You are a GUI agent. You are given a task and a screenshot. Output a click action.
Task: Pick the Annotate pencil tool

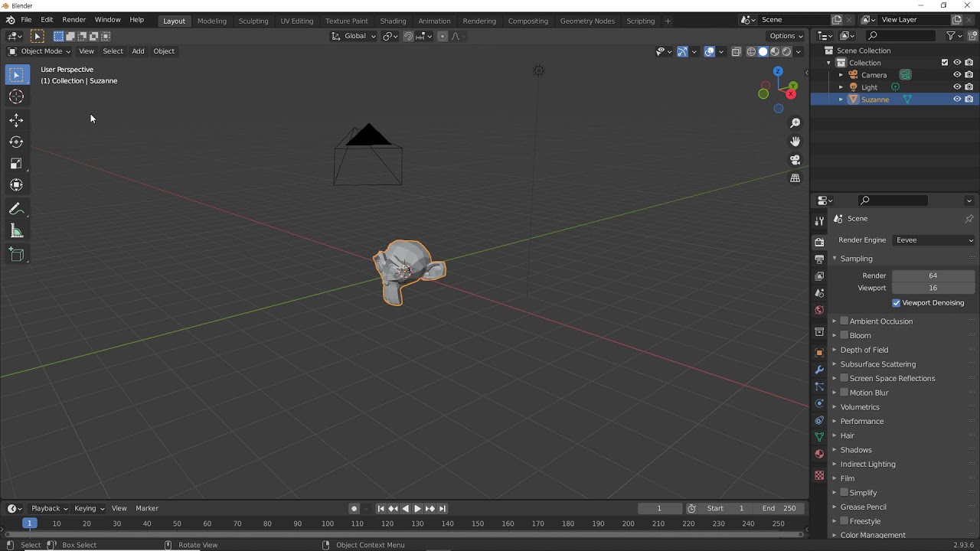[16, 209]
